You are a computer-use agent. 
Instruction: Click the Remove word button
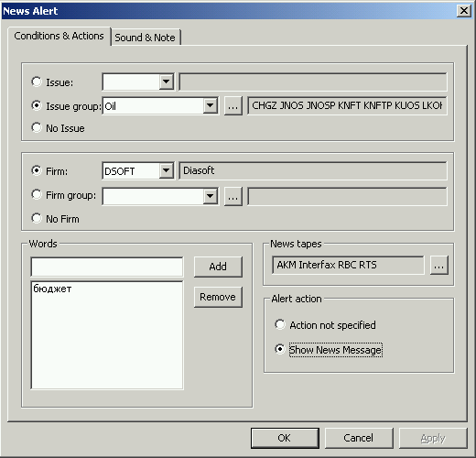pyautogui.click(x=218, y=297)
